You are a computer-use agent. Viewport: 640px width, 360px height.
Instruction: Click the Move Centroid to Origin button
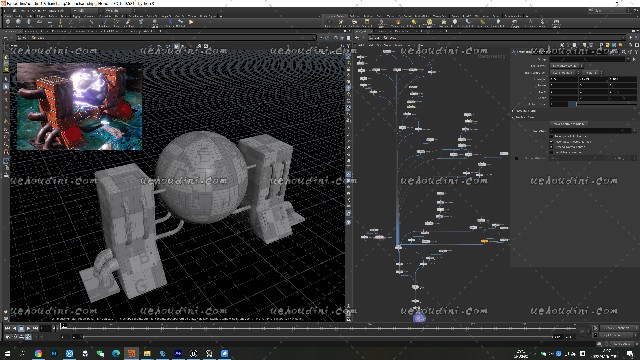point(569,124)
